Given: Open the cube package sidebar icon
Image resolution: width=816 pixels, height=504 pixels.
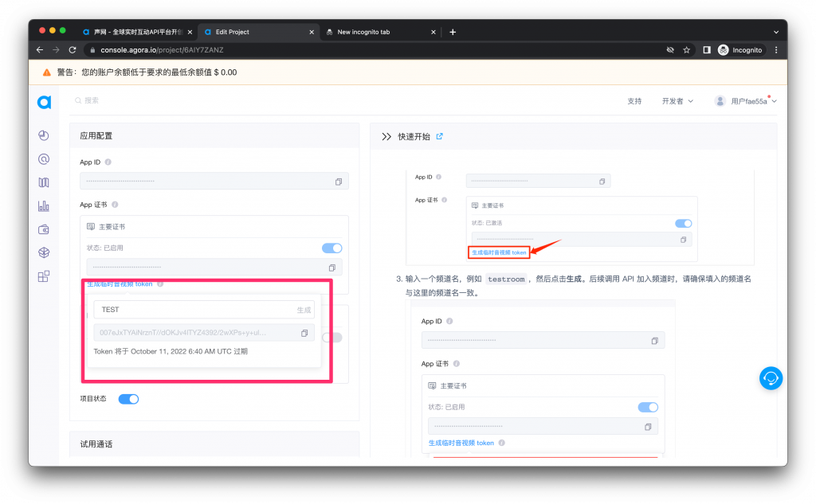Looking at the screenshot, I should coord(44,252).
